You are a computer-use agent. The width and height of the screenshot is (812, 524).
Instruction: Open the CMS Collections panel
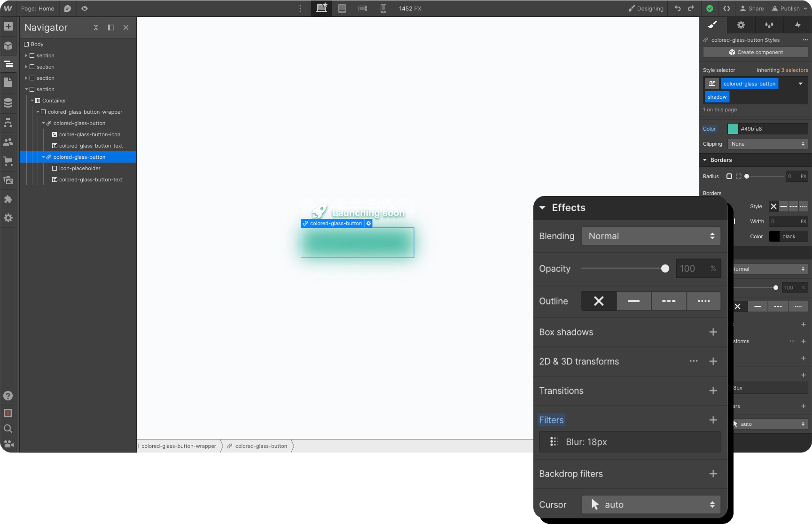pos(8,102)
